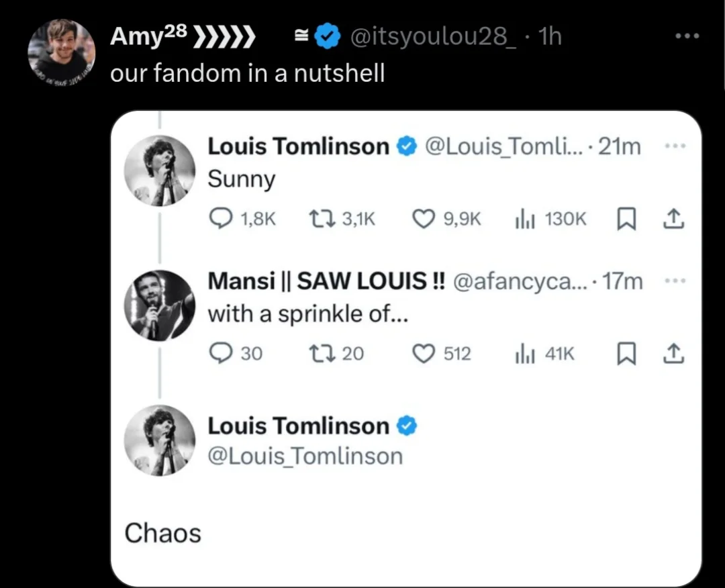Like the "Sunny" tweet with 9,9K likes

tap(424, 219)
